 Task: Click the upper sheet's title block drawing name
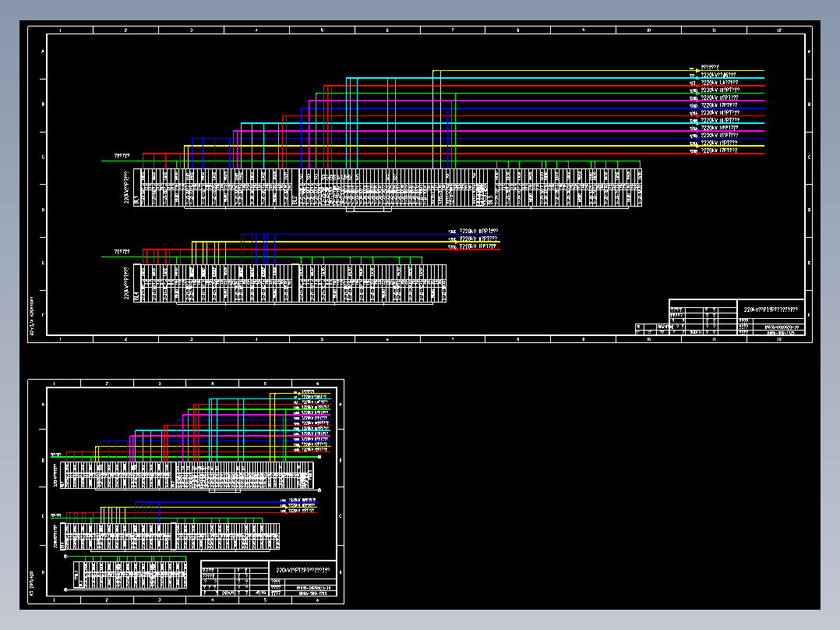click(771, 310)
